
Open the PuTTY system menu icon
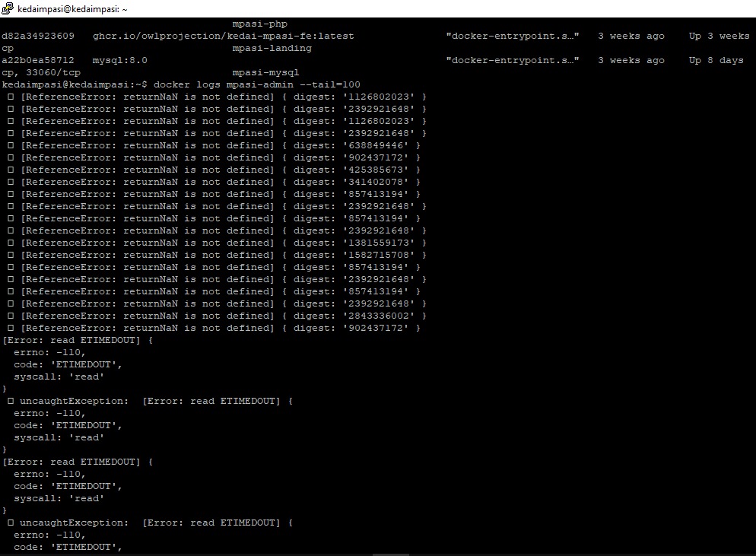point(7,8)
